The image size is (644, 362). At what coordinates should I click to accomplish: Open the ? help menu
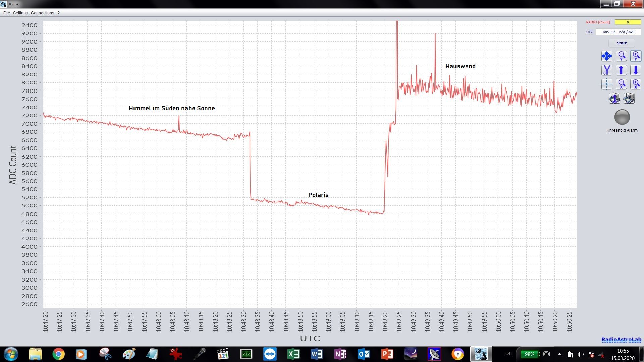(x=58, y=13)
